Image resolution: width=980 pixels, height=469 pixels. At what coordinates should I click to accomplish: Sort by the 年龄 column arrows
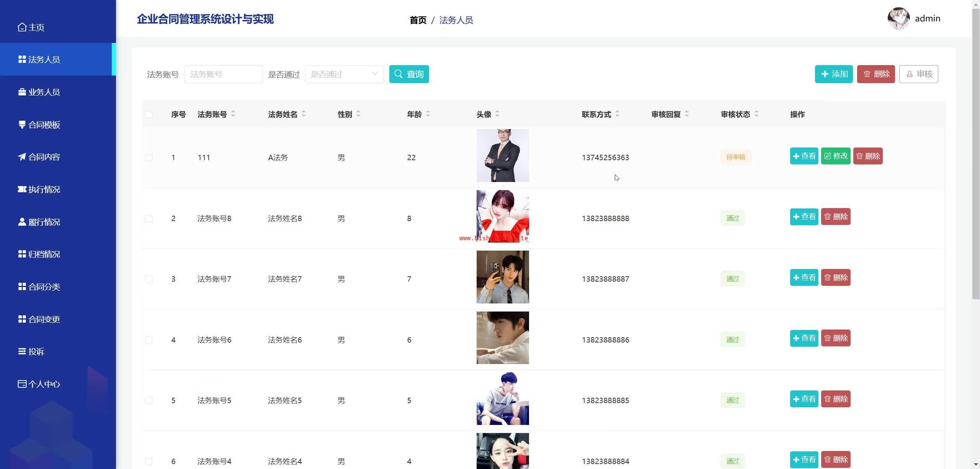click(x=428, y=114)
